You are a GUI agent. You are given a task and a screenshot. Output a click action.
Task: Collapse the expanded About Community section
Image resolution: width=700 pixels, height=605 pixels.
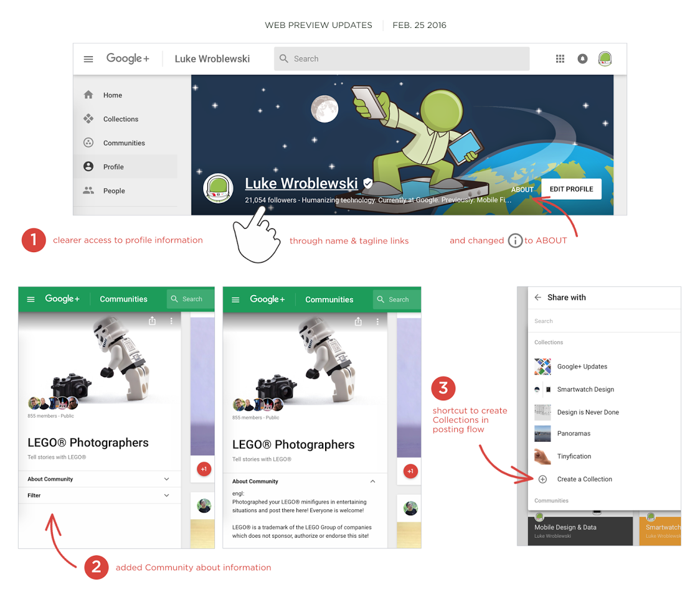pyautogui.click(x=372, y=481)
